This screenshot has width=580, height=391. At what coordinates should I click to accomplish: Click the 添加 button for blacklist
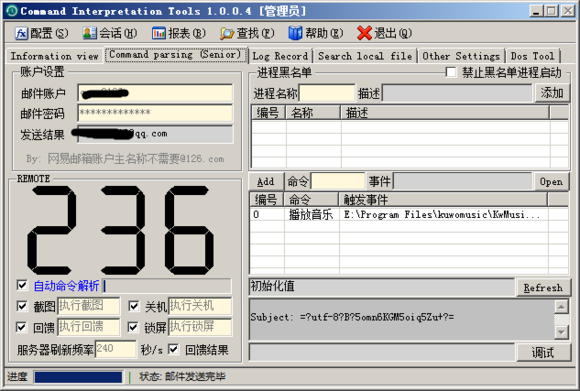click(552, 92)
